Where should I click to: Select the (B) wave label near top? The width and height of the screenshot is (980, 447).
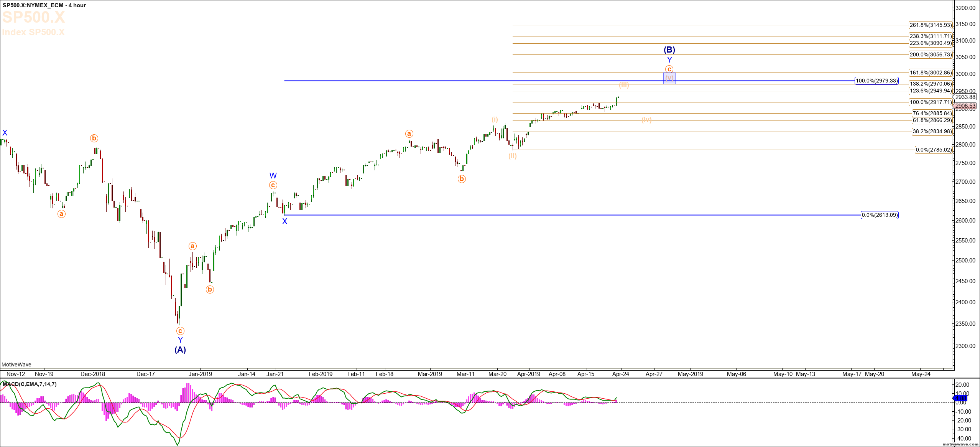(x=669, y=50)
